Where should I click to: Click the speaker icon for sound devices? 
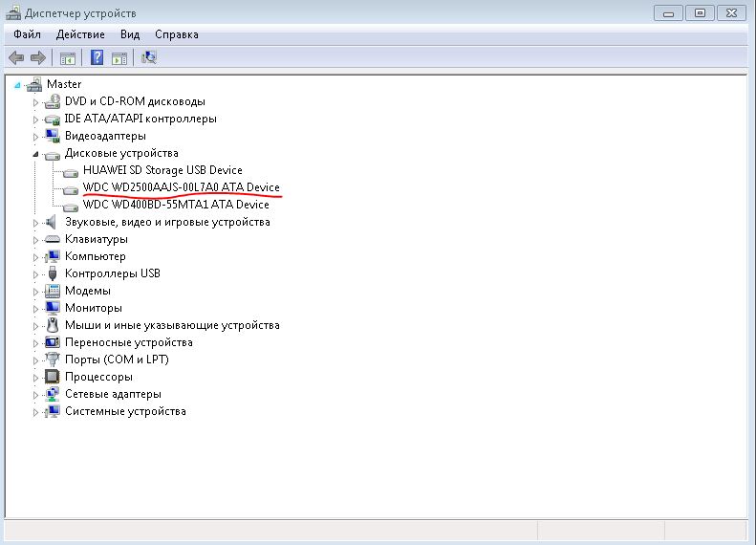[51, 223]
